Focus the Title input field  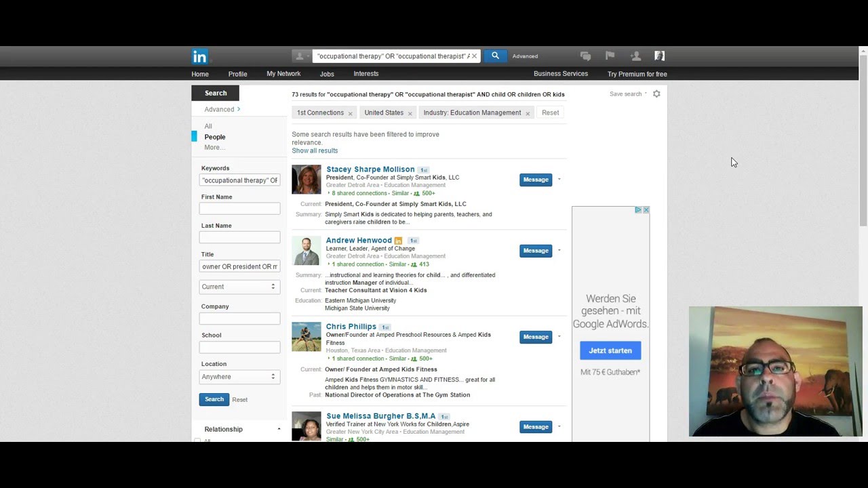point(239,266)
